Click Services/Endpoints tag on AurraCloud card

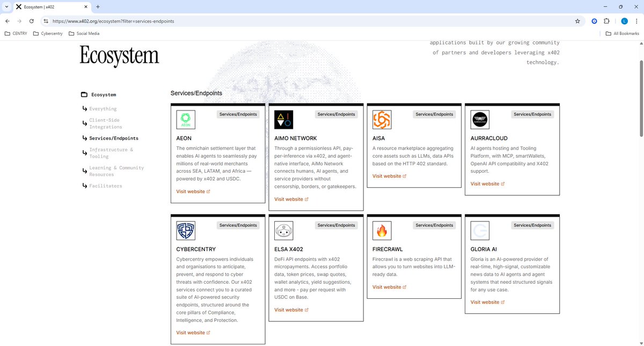pyautogui.click(x=532, y=114)
